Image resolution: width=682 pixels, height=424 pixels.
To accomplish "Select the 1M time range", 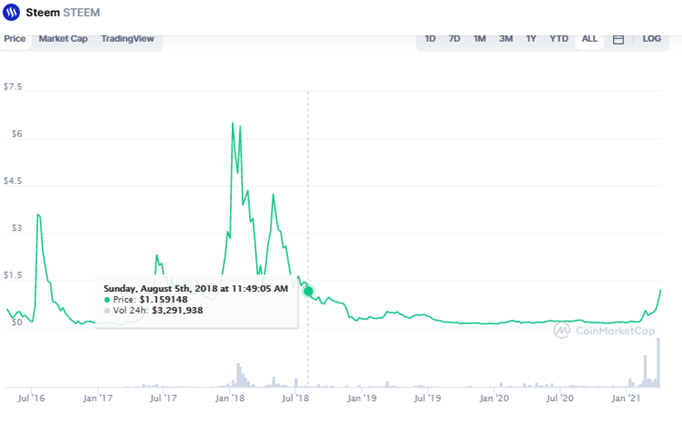I will coord(479,39).
